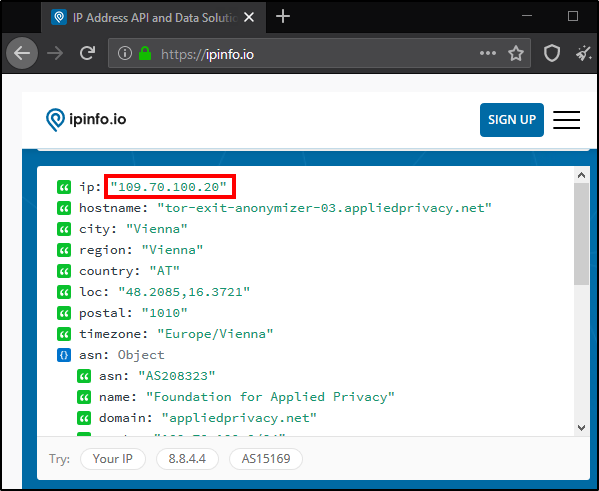Click the JSON panel scrollbar thumb
This screenshot has width=599, height=491.
point(581,234)
